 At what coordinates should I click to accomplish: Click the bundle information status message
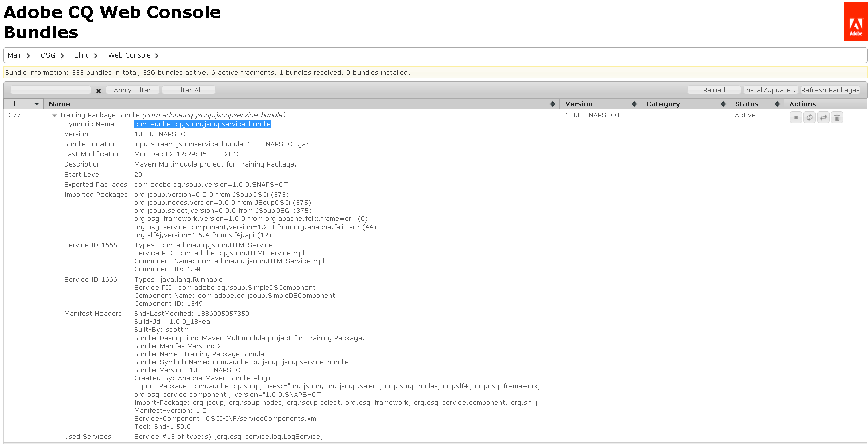point(208,73)
